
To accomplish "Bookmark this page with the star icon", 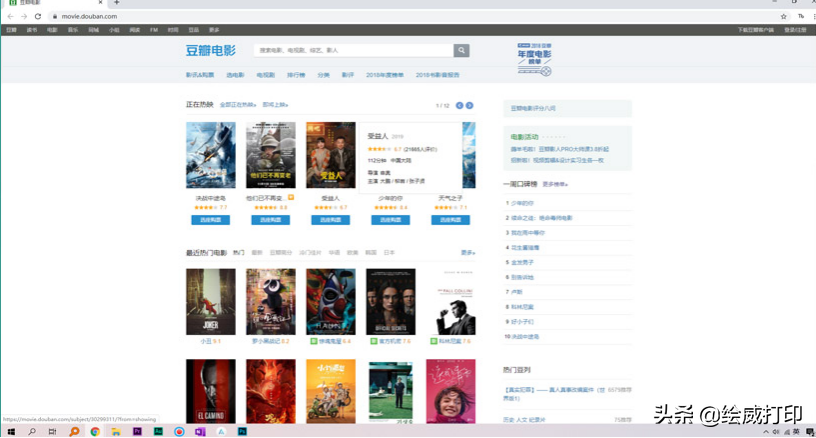I will click(784, 17).
